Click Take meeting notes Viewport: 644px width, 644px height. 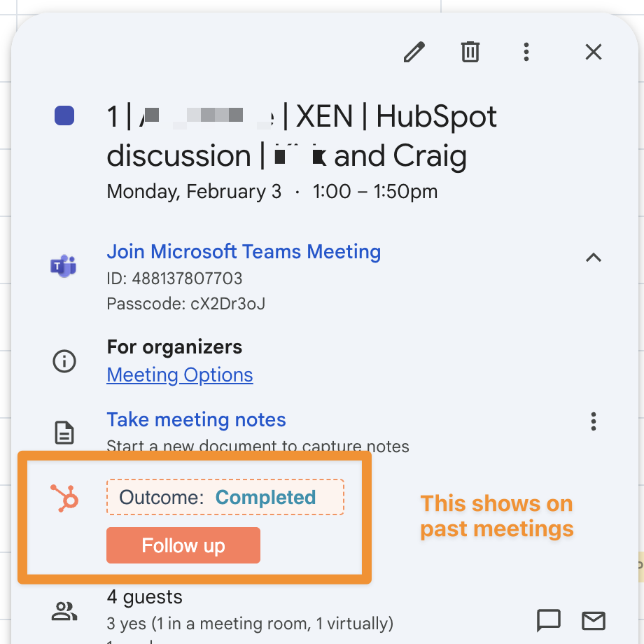pyautogui.click(x=196, y=420)
